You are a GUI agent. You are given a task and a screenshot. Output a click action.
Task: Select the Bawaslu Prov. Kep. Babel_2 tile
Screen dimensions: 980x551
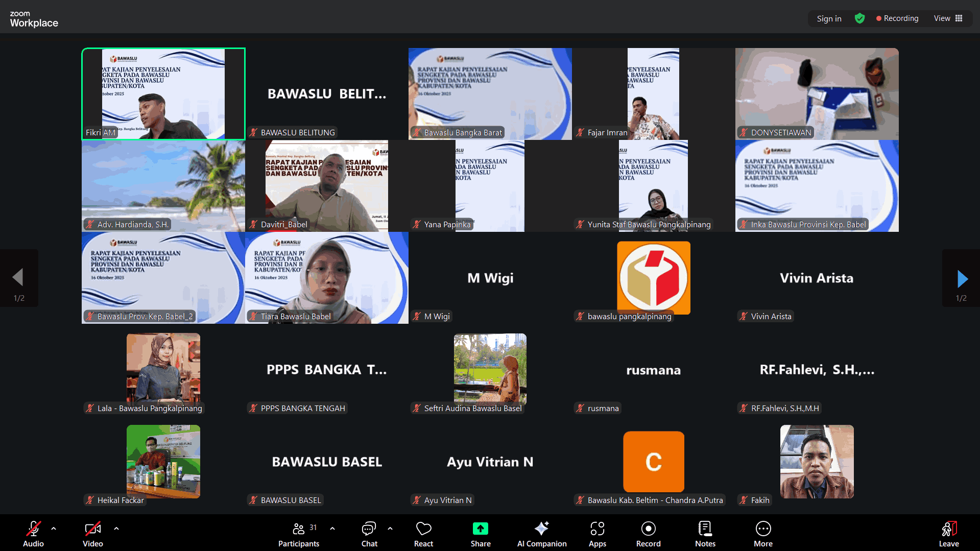point(163,278)
